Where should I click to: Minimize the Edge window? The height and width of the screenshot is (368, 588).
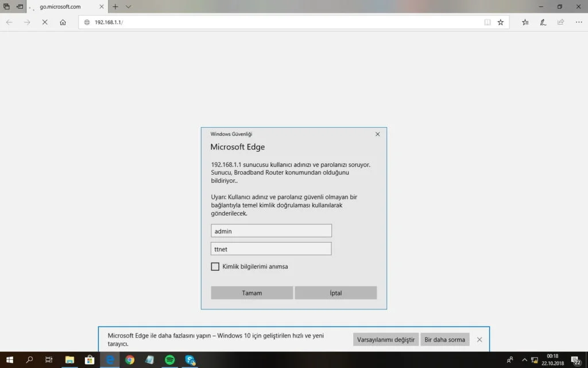pyautogui.click(x=541, y=6)
